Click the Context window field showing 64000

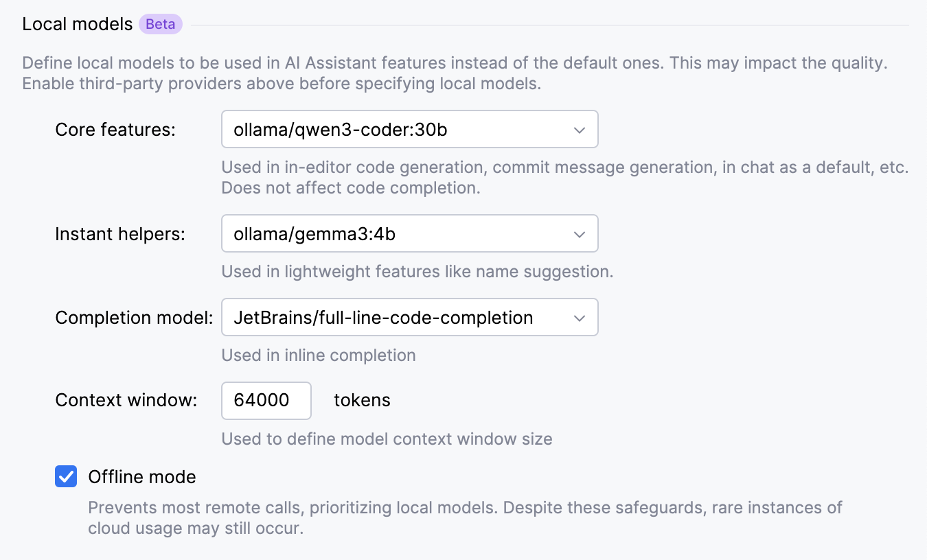266,401
